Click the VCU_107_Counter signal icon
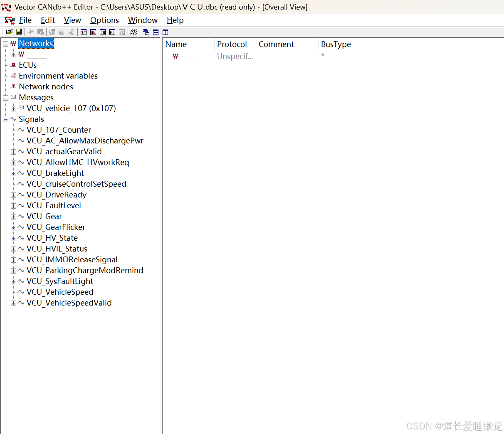 pos(21,130)
